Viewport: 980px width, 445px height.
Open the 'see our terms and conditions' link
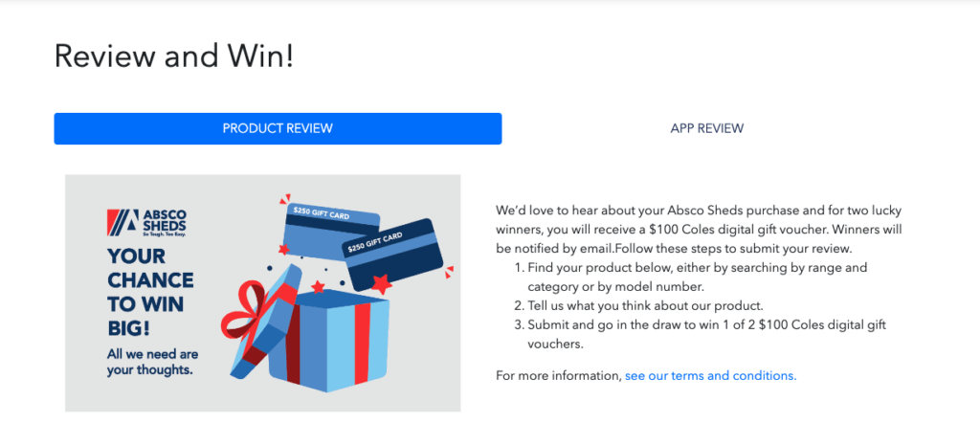(710, 375)
